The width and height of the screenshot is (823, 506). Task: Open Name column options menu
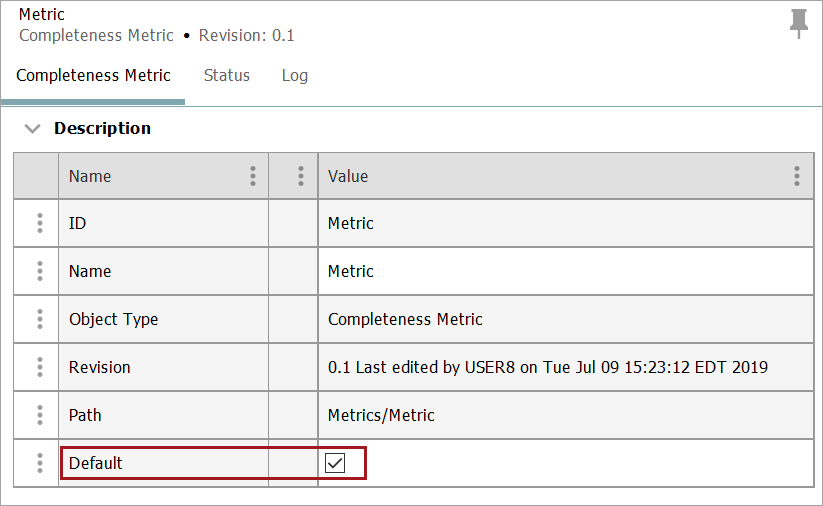[253, 176]
